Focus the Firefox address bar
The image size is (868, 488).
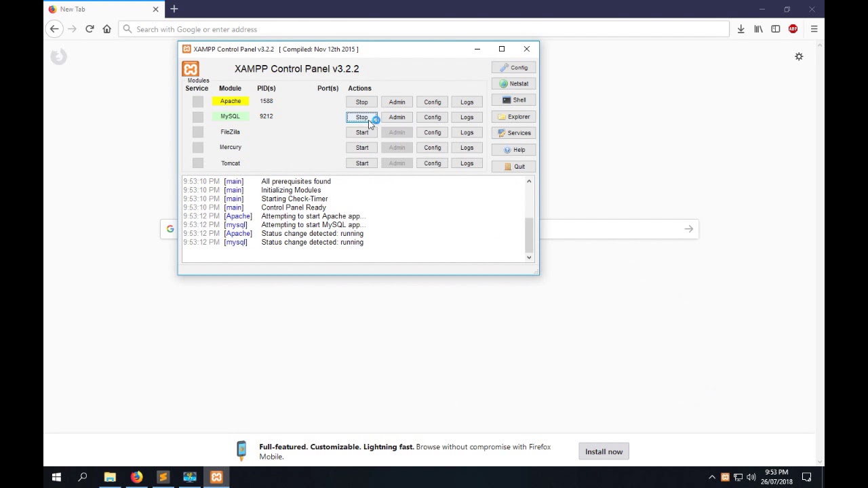coord(424,29)
